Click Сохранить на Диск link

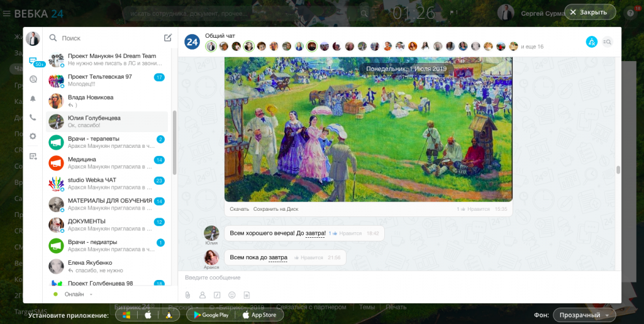tap(275, 209)
